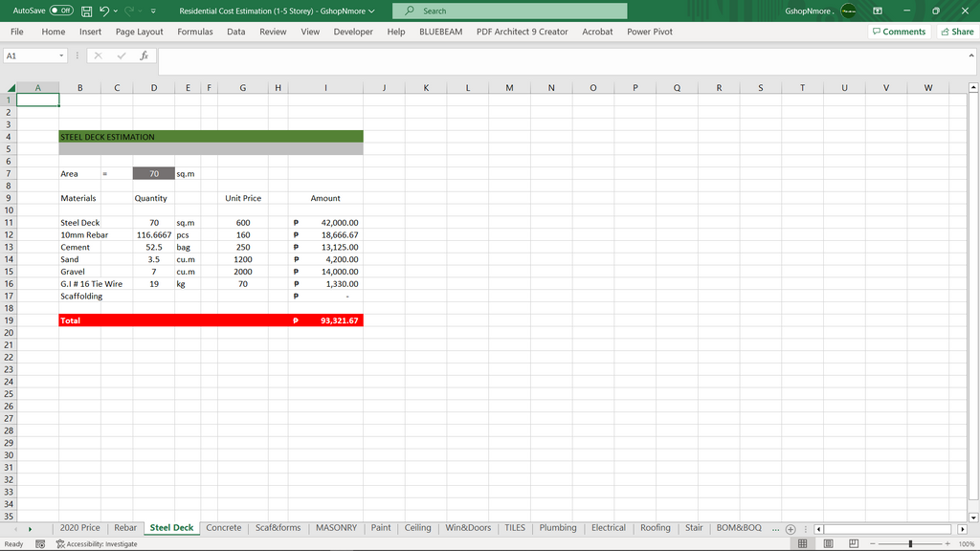Undo the last action
This screenshot has height=551, width=980.
pyautogui.click(x=104, y=11)
